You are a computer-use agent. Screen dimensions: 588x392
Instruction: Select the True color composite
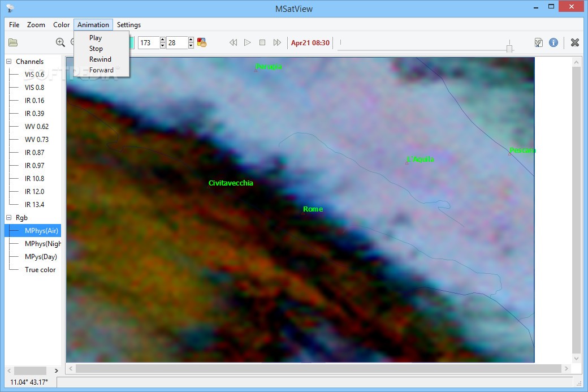pos(40,270)
